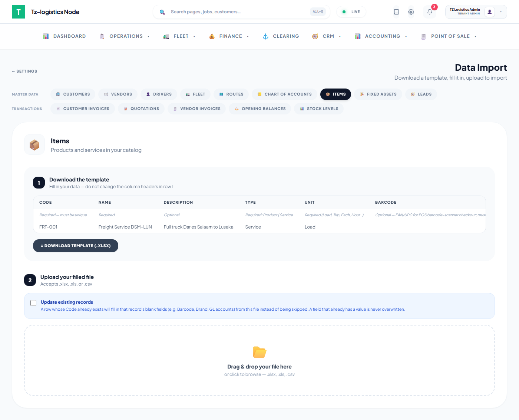Open the Opening Balances tab

[260, 109]
